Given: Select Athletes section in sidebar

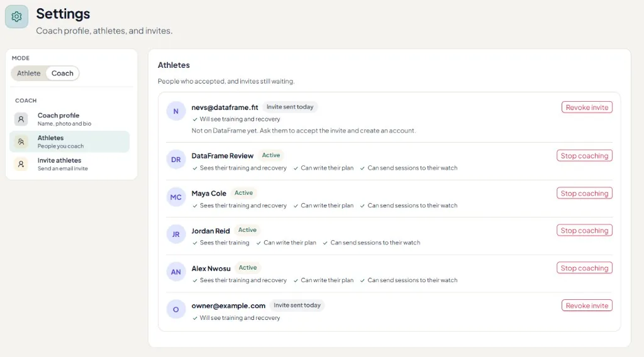Looking at the screenshot, I should pyautogui.click(x=69, y=141).
